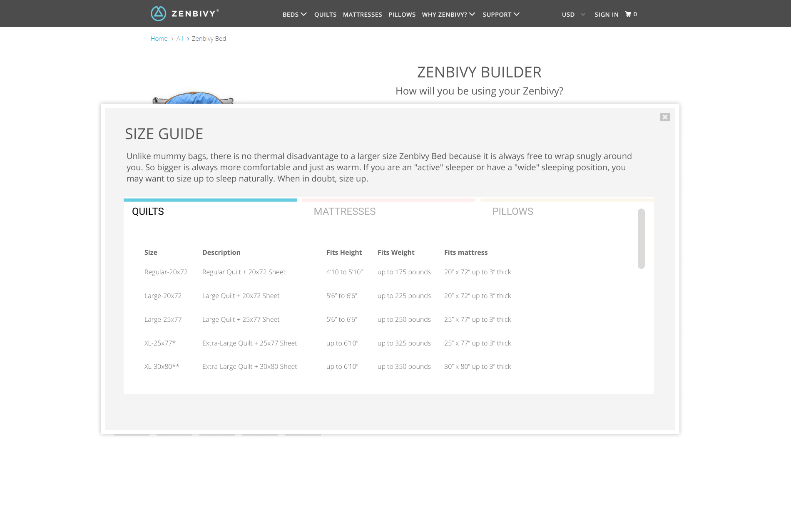
Task: Click the Size column header
Action: click(x=150, y=252)
